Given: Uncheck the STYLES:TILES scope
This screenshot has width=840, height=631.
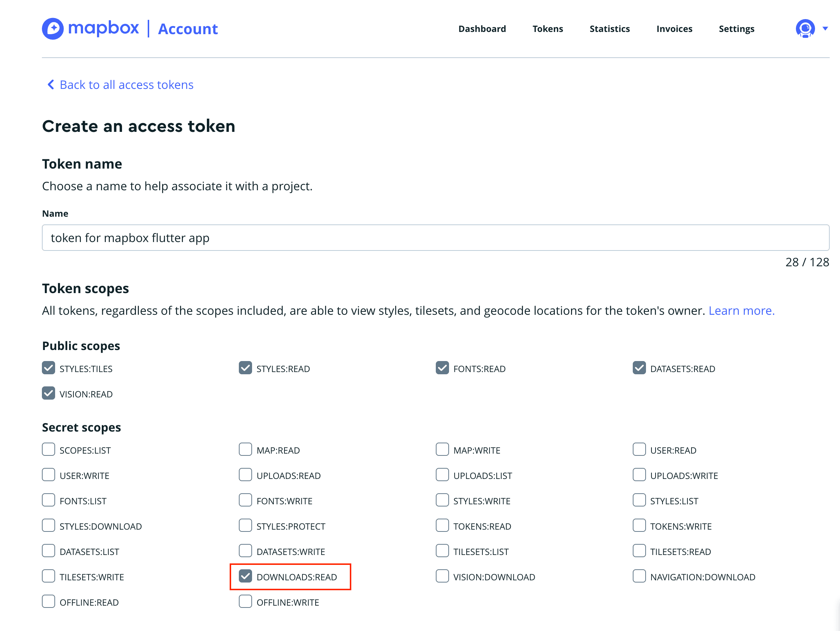Looking at the screenshot, I should [x=49, y=368].
